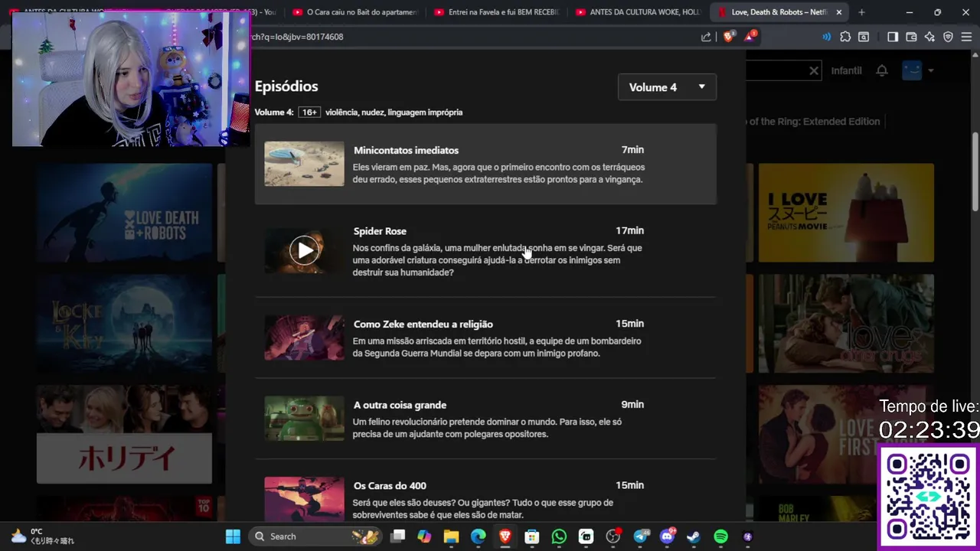Screen dimensions: 980x551
Task: Select Como Zeke entendeu a religião thumbnail
Action: tap(305, 337)
